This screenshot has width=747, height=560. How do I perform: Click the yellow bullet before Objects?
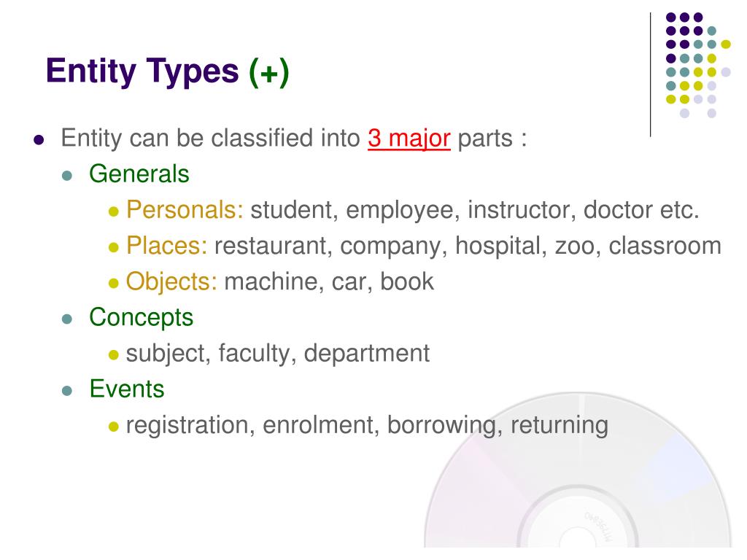click(x=113, y=284)
